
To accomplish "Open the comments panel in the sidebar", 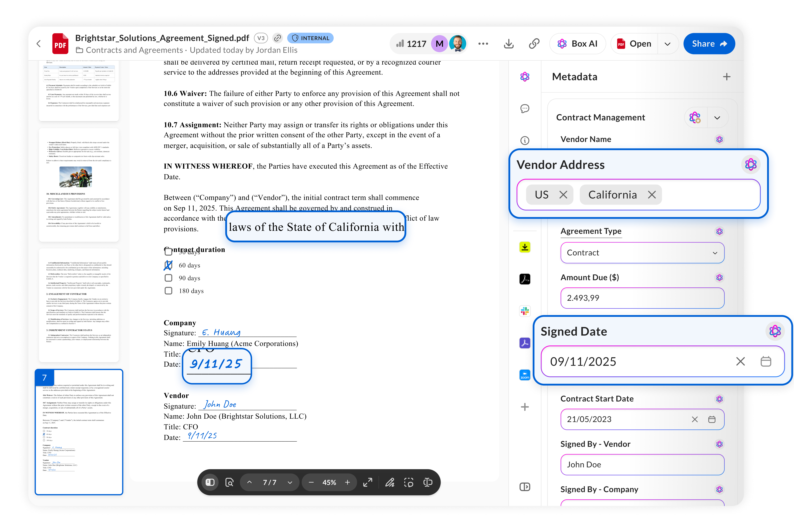I will (525, 109).
